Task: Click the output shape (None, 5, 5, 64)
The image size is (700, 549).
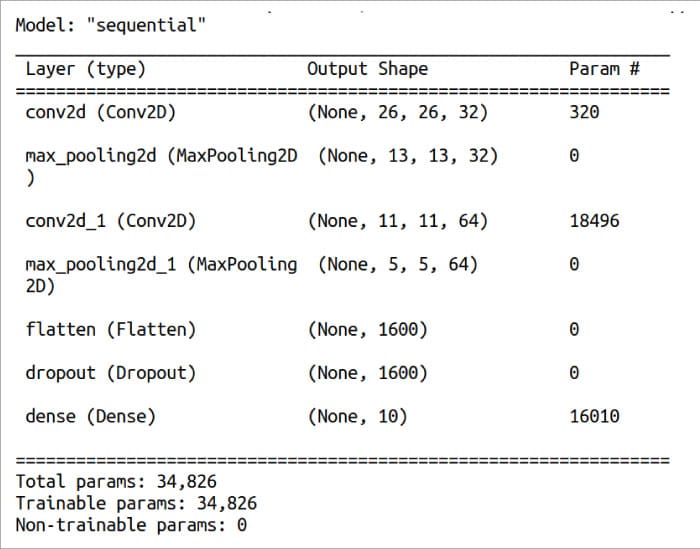Action: (398, 264)
